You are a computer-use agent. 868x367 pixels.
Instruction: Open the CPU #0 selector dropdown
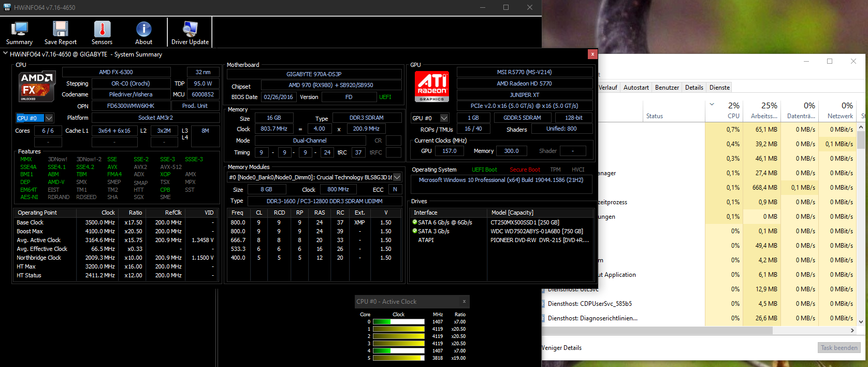point(49,118)
